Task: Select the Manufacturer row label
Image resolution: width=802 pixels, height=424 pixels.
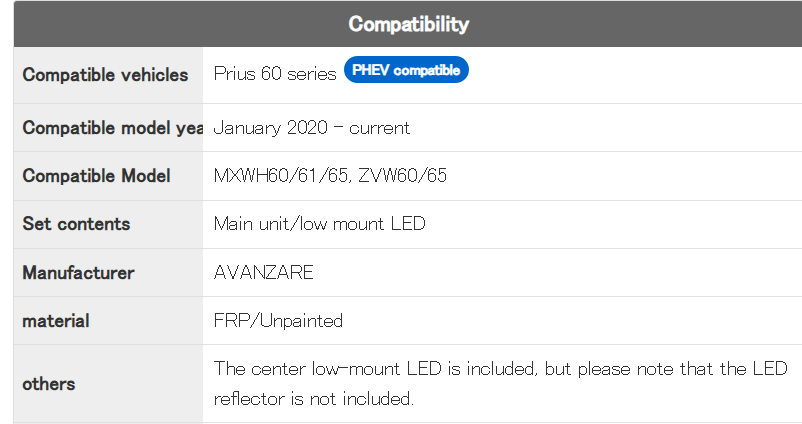Action: (x=78, y=272)
